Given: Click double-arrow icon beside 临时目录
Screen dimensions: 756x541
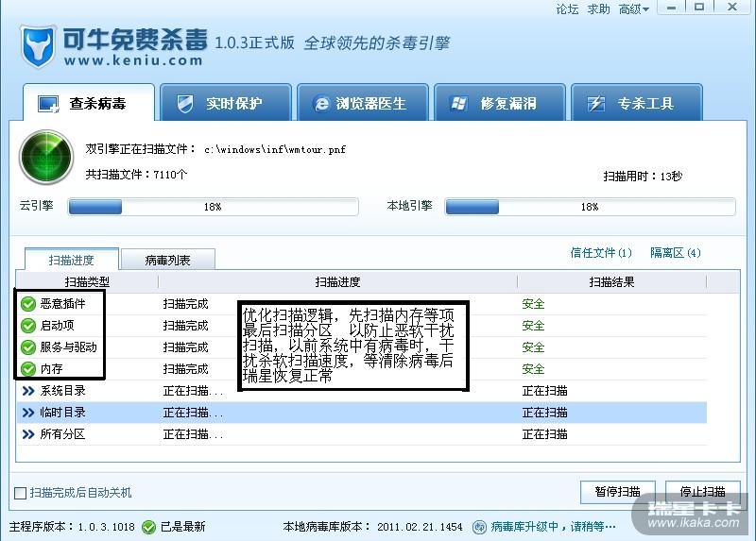Looking at the screenshot, I should click(28, 413).
